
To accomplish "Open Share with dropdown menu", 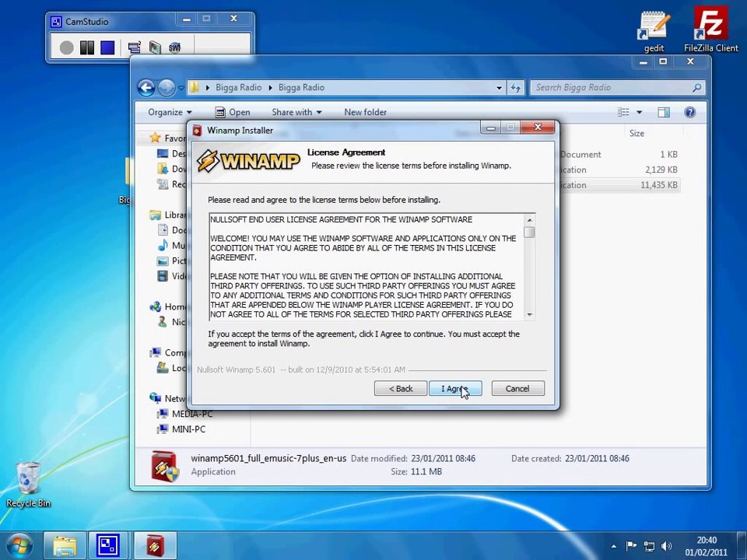I will 296,112.
